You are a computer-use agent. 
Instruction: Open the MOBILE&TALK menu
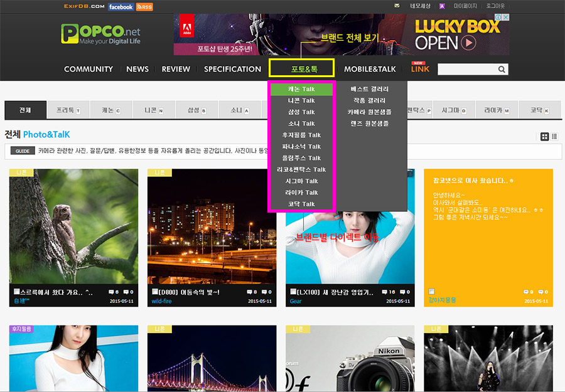tap(370, 69)
